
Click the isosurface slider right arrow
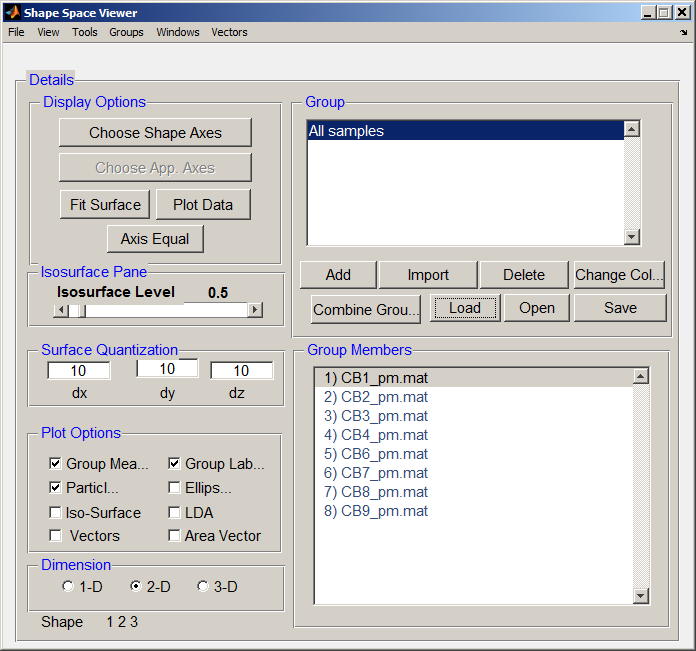[255, 310]
